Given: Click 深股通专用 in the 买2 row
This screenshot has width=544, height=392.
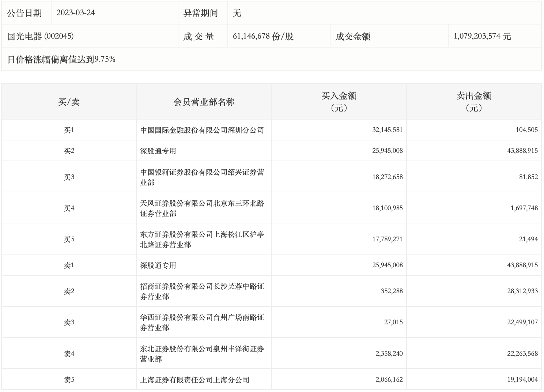Looking at the screenshot, I should (158, 151).
